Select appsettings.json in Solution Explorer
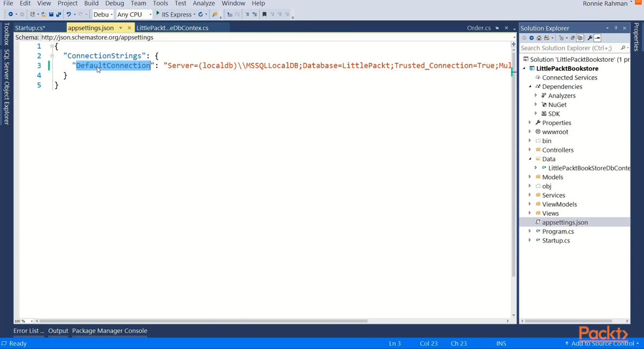This screenshot has width=644, height=349. [565, 222]
